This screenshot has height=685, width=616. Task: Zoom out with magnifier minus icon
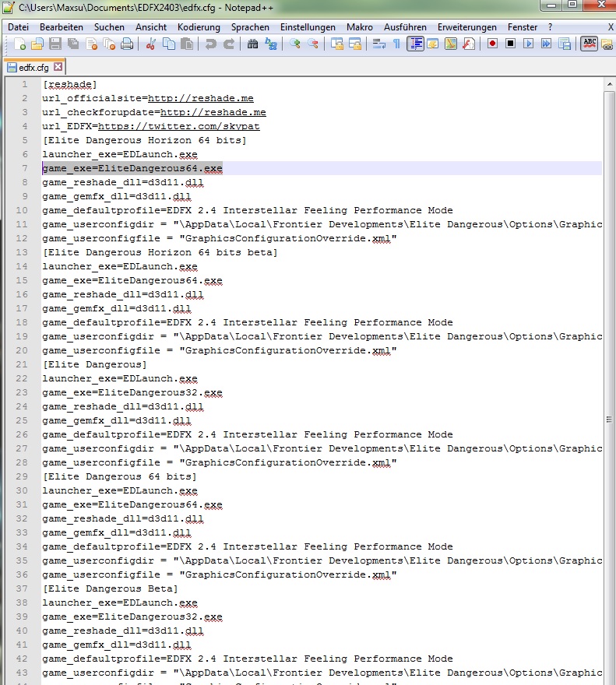pyautogui.click(x=313, y=44)
